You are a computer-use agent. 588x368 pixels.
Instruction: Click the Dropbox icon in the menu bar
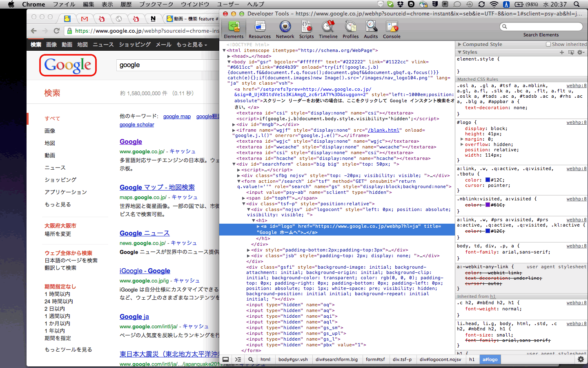coord(401,4)
